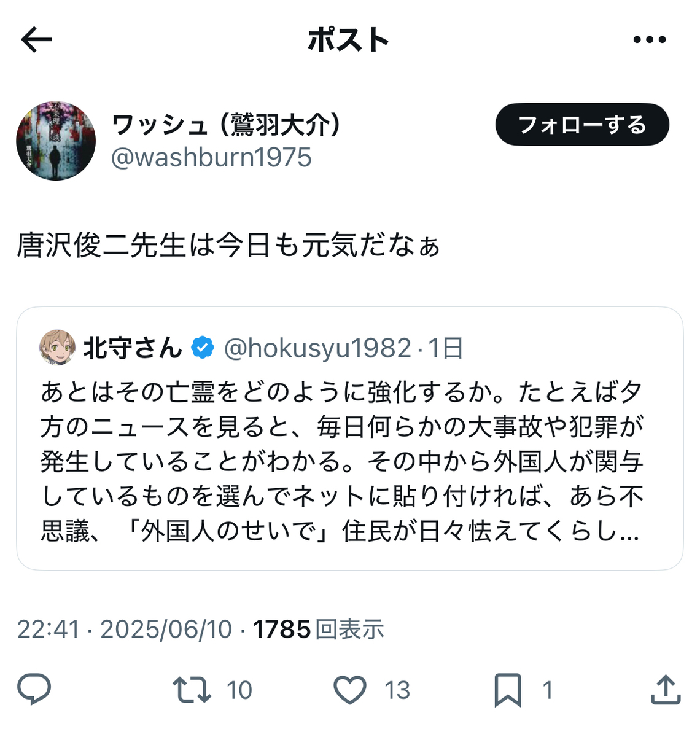
Task: Open the three-dot more options menu
Action: click(x=649, y=41)
